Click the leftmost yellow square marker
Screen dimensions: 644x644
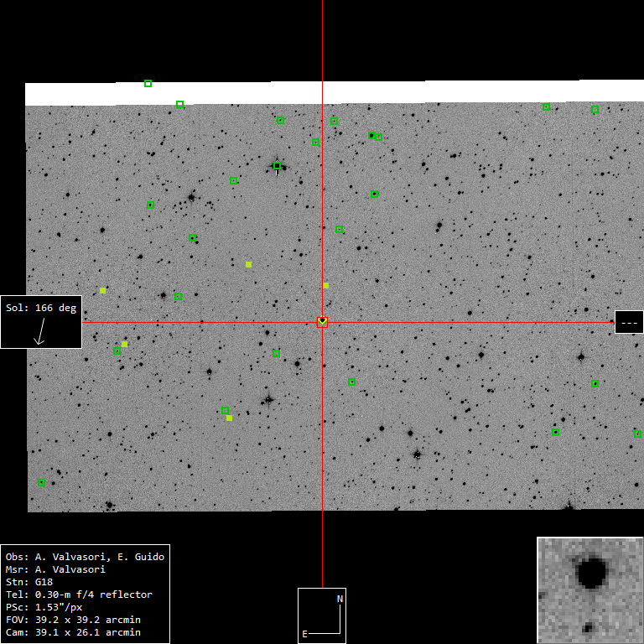click(x=102, y=291)
